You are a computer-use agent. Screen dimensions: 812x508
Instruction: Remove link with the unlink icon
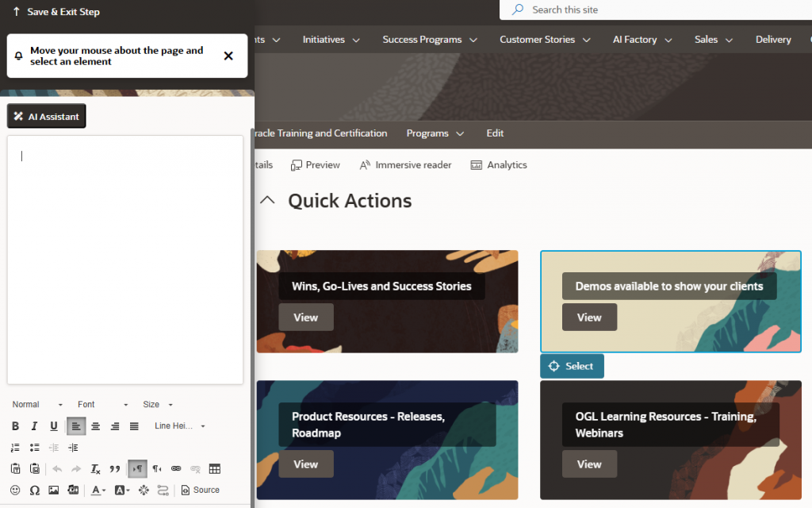point(195,468)
